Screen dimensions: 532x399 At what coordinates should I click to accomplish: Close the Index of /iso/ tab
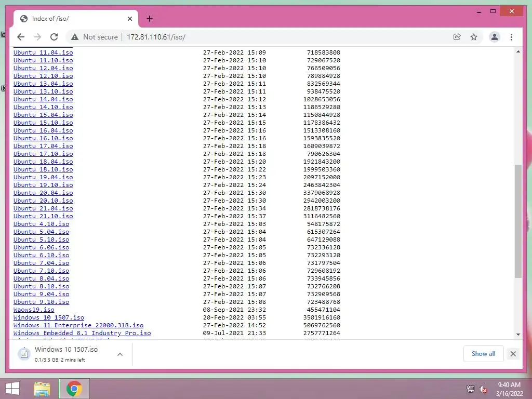[x=129, y=19]
